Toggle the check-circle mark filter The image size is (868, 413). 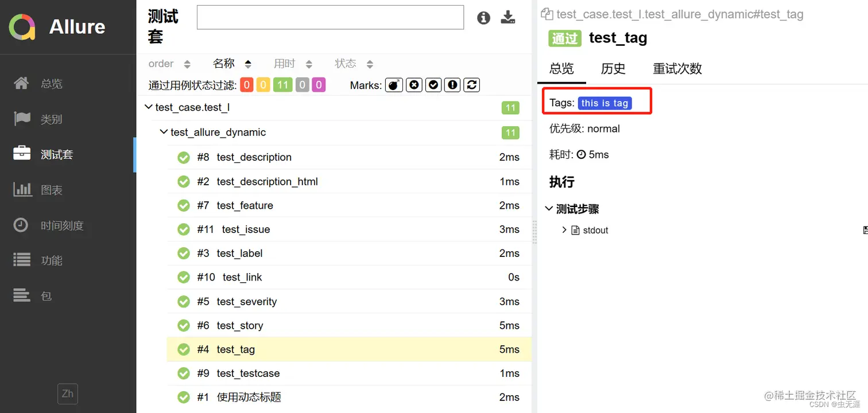433,85
